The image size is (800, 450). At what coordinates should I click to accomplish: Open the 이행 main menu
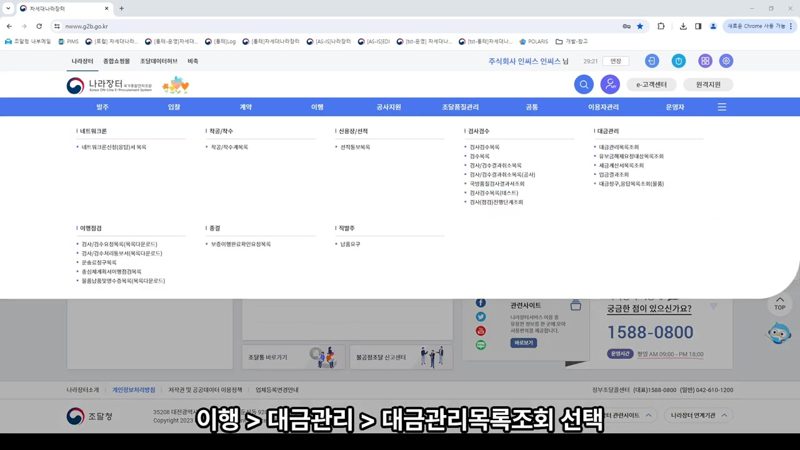coord(317,107)
